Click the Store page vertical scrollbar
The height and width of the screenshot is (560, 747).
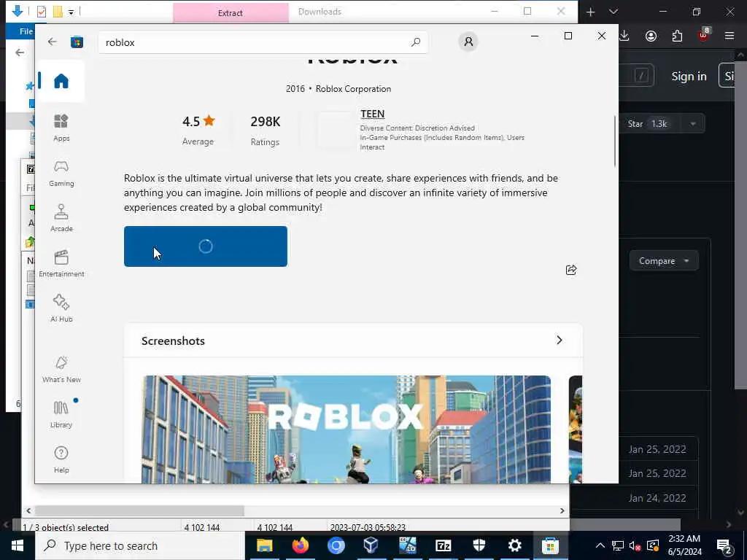(x=614, y=141)
